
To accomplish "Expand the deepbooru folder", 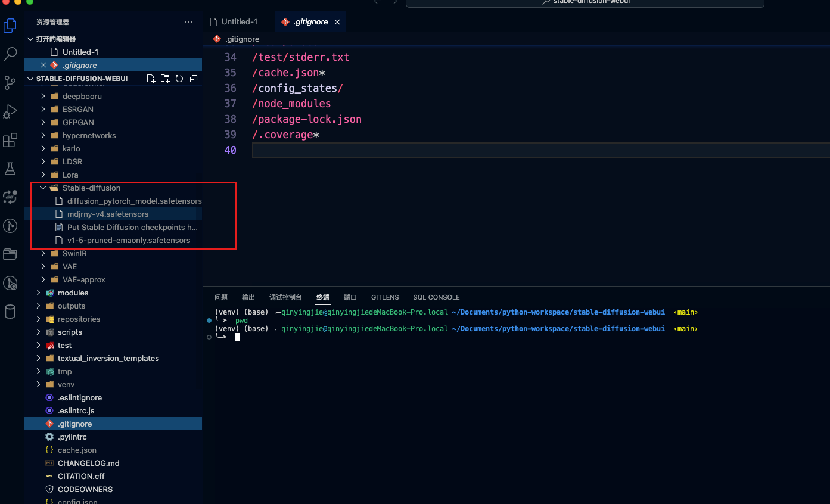I will click(x=43, y=96).
